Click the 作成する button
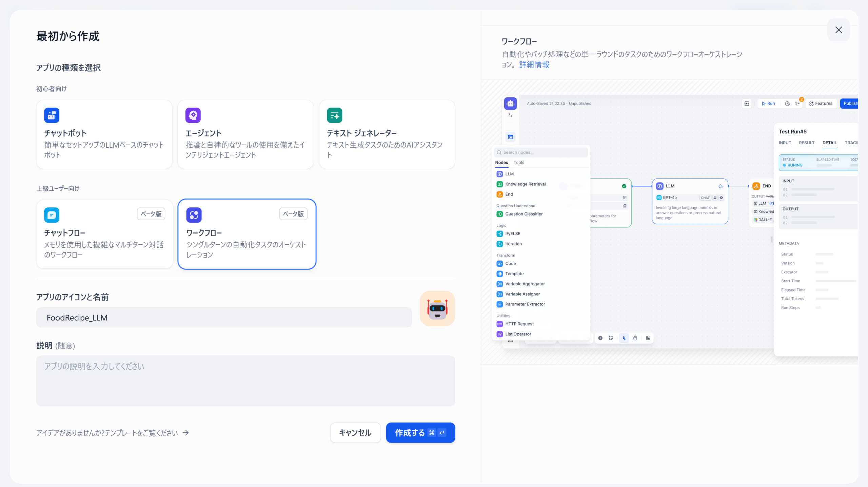Screen dimensions: 868x487 click(x=420, y=433)
